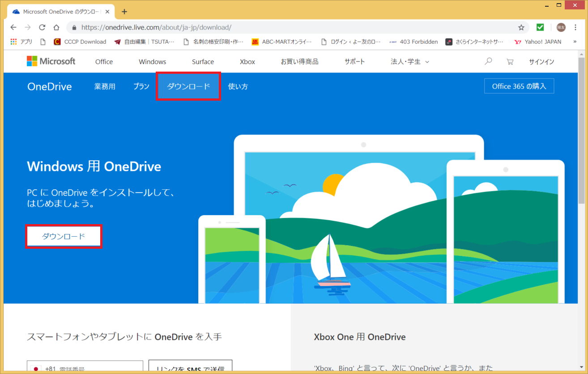Image resolution: width=588 pixels, height=374 pixels.
Task: Go to browser home icon
Action: tap(56, 27)
